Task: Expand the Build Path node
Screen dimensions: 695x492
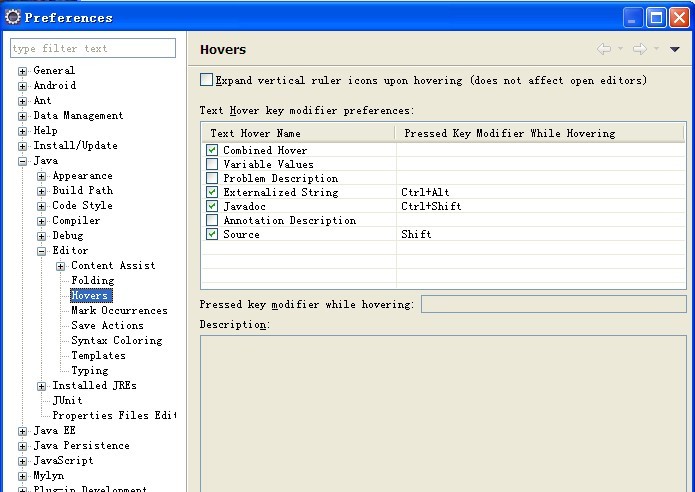Action: point(41,191)
